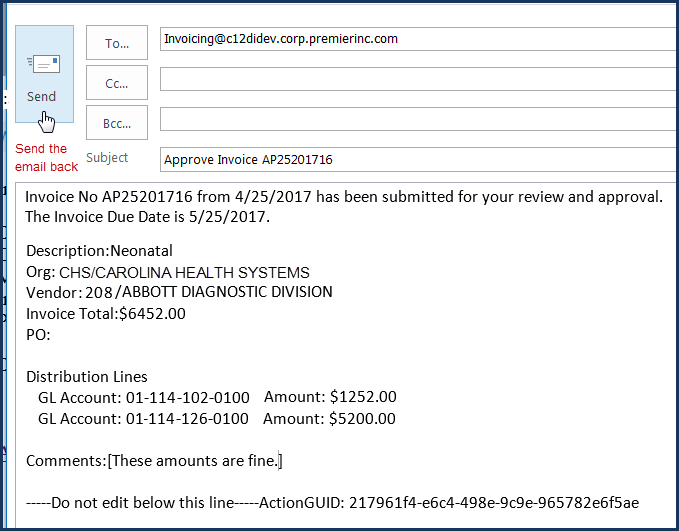679x531 pixels.
Task: Click the Distribution Lines heading
Action: (86, 377)
